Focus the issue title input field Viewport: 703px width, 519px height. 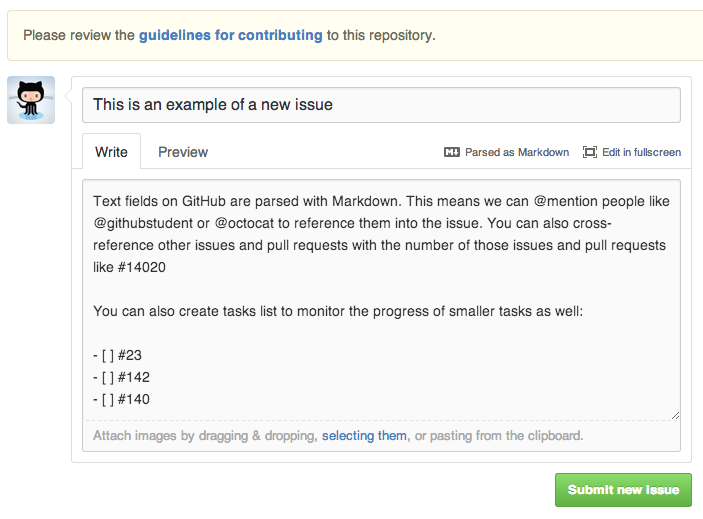pyautogui.click(x=381, y=105)
